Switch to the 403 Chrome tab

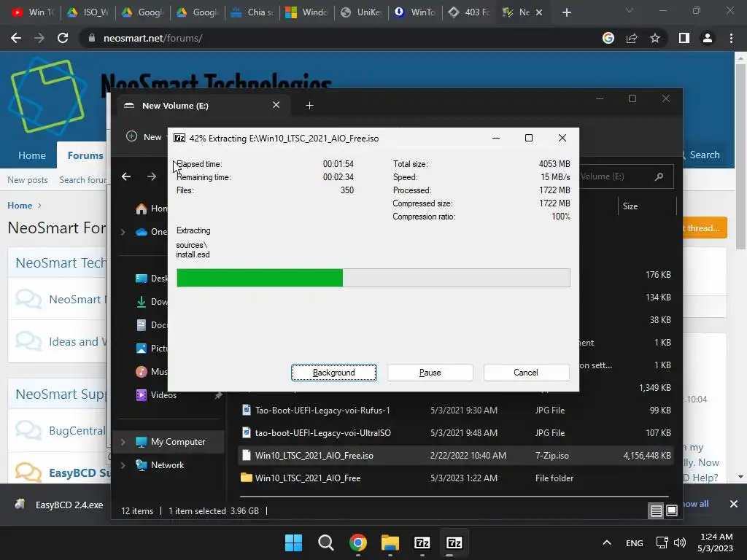coord(469,12)
